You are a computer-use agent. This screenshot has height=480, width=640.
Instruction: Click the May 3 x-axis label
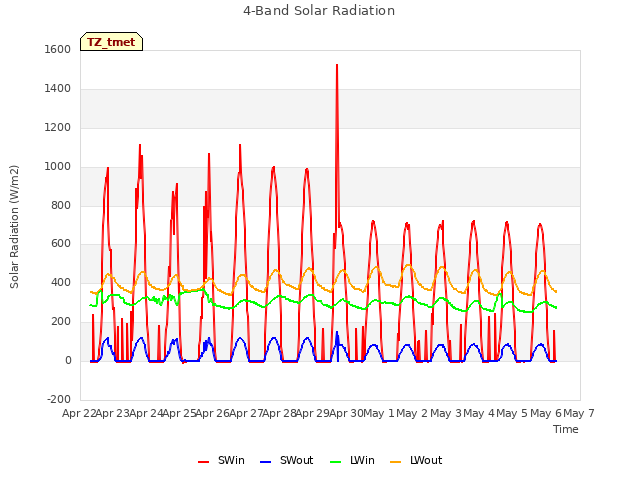click(x=446, y=413)
